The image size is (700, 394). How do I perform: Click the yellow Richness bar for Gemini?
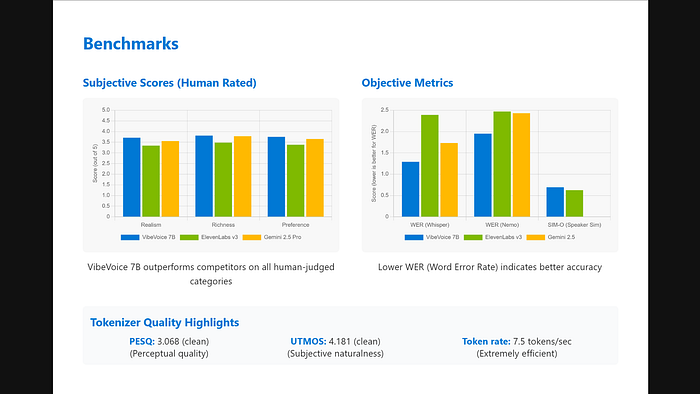tap(242, 176)
